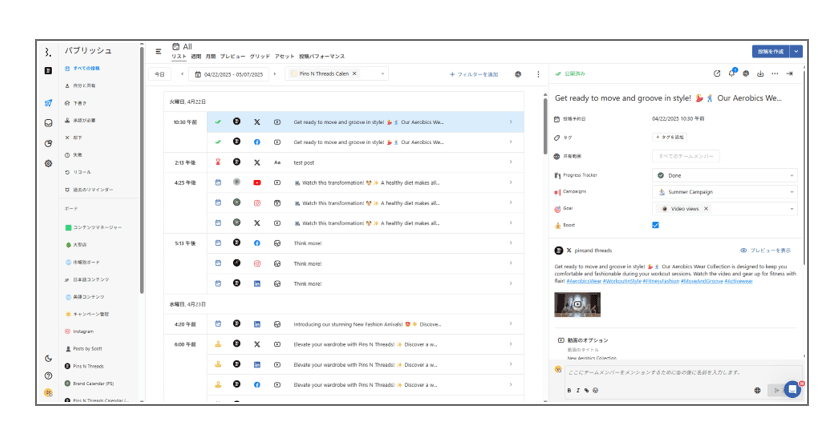Click プレビューを表示 show preview link

pyautogui.click(x=766, y=250)
